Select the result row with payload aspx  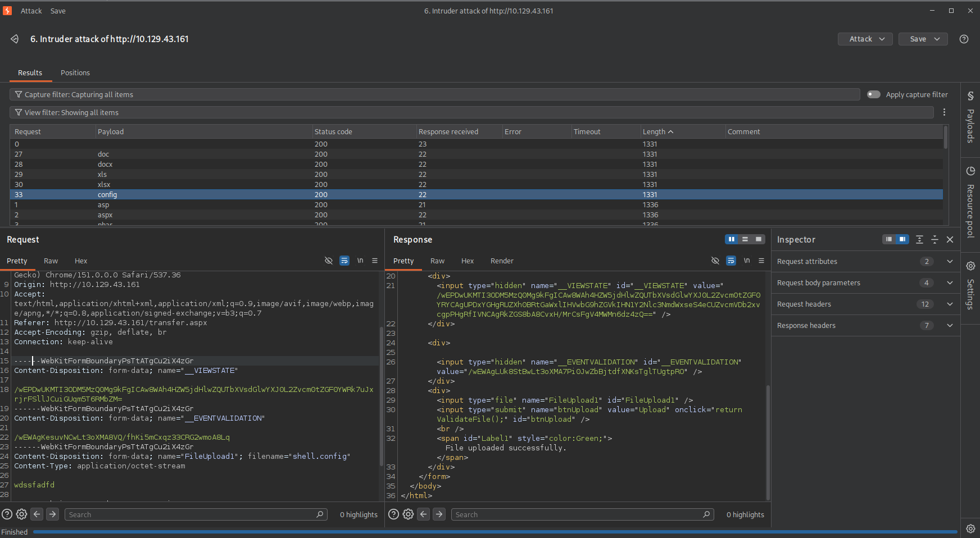point(476,215)
